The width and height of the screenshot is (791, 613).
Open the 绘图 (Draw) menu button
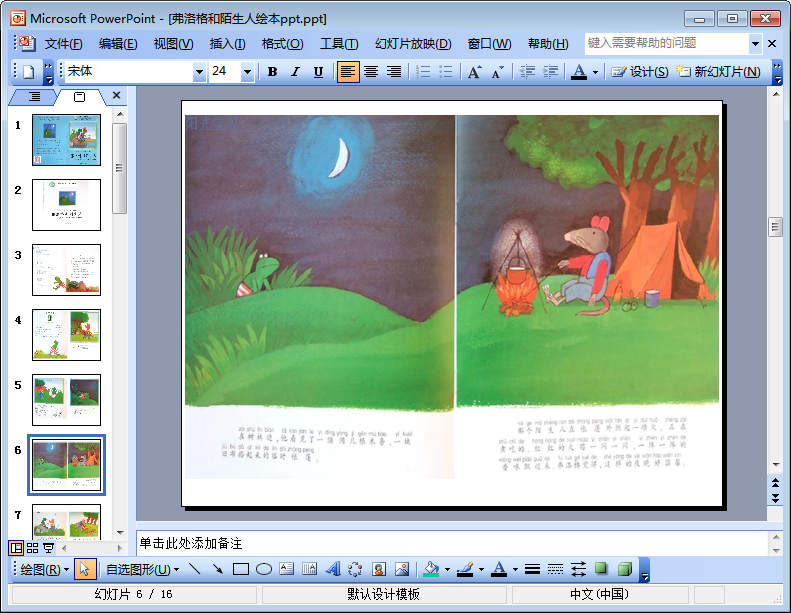coord(44,570)
